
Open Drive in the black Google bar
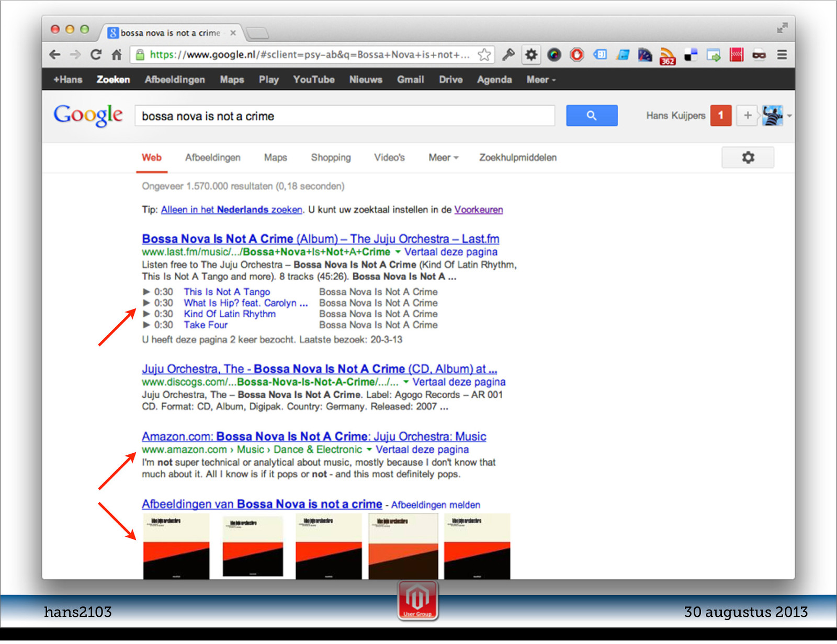pos(450,79)
